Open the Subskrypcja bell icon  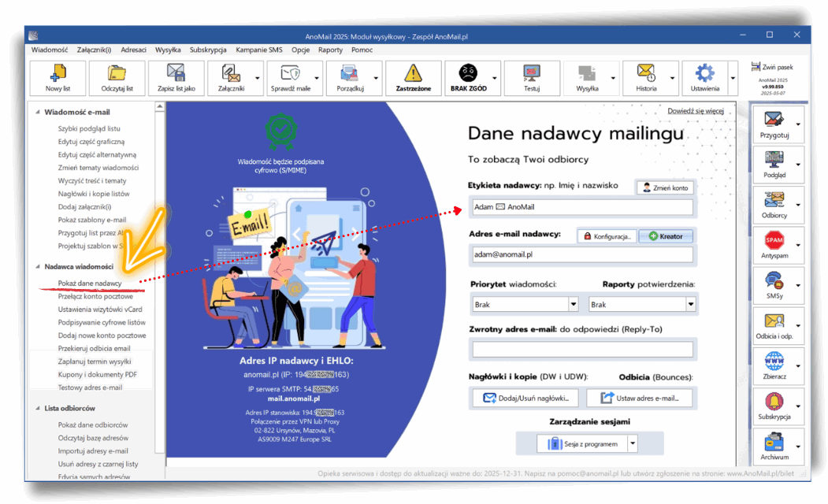point(774,406)
